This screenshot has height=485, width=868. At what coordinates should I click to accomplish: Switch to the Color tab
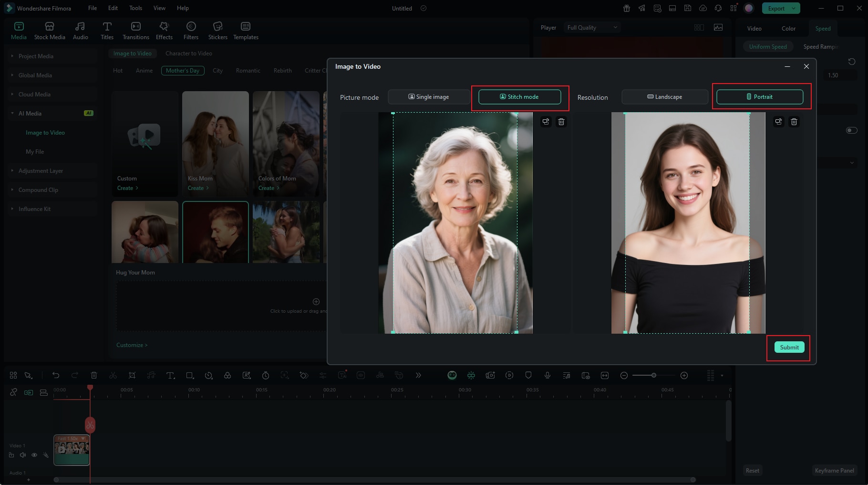click(788, 29)
